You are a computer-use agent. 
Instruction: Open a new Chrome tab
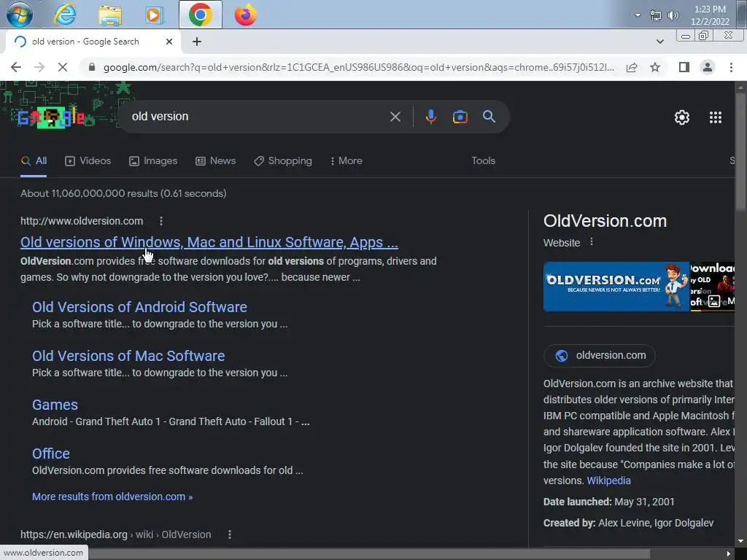pyautogui.click(x=197, y=42)
